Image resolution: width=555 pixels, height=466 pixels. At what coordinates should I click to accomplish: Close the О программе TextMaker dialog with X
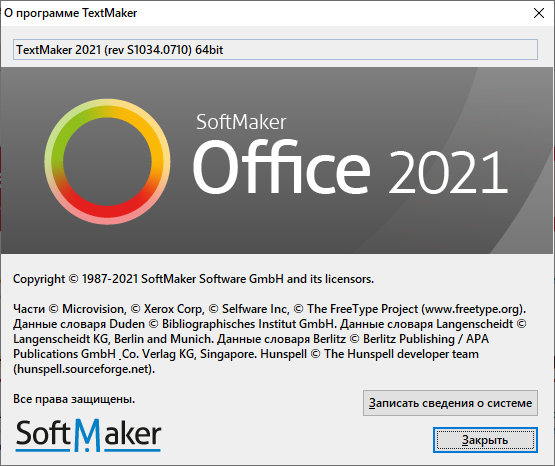(539, 13)
